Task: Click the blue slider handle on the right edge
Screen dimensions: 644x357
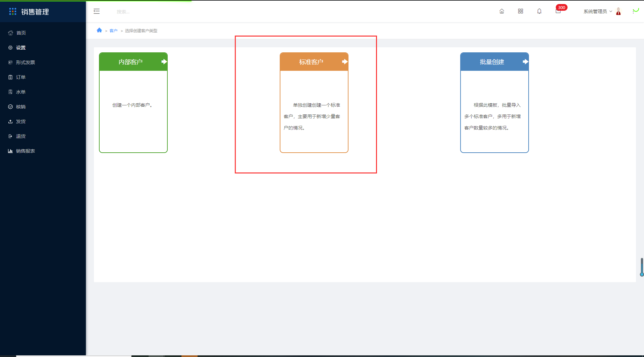Action: [642, 274]
